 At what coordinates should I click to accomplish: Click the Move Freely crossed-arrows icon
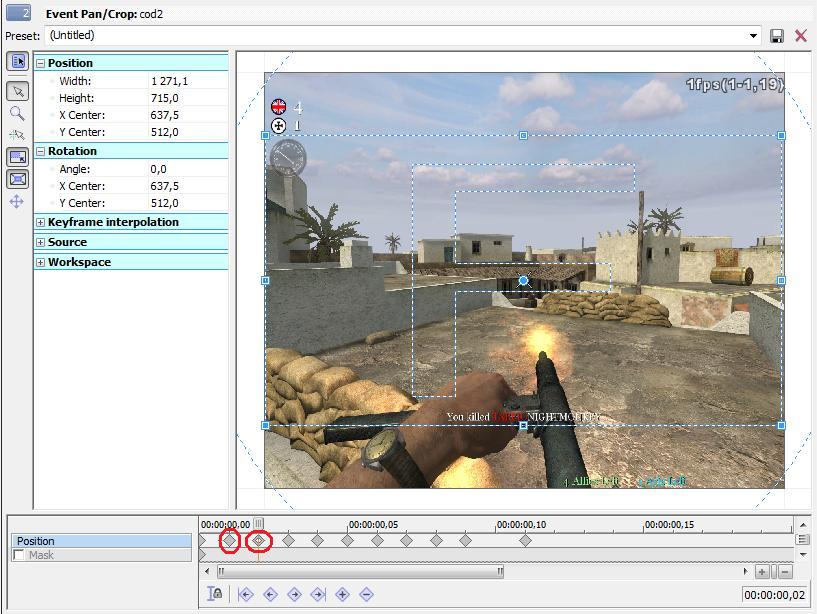(17, 202)
